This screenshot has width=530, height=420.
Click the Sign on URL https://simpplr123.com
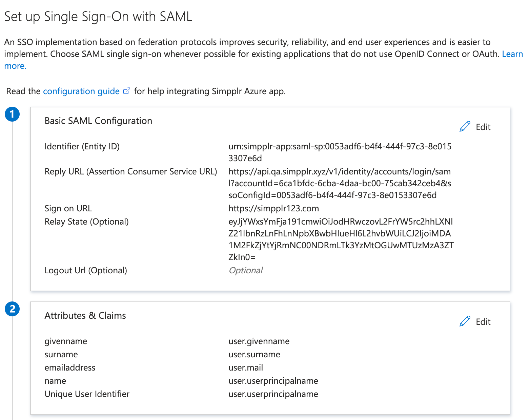pyautogui.click(x=273, y=208)
